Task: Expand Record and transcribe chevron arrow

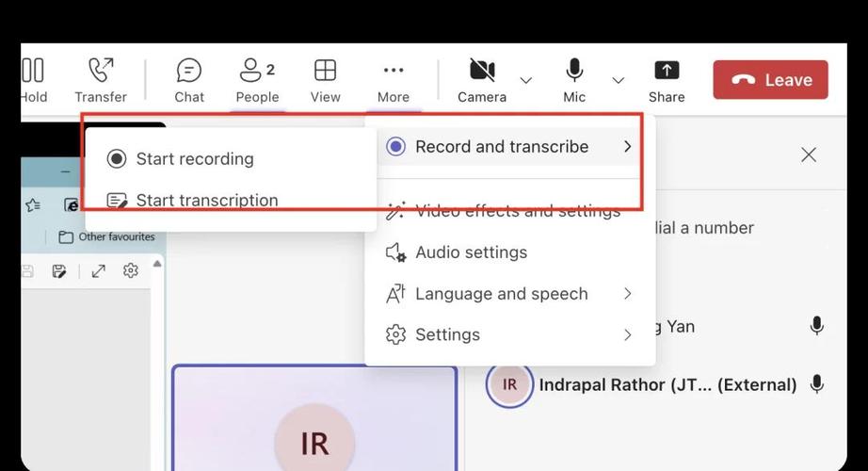Action: [x=627, y=147]
